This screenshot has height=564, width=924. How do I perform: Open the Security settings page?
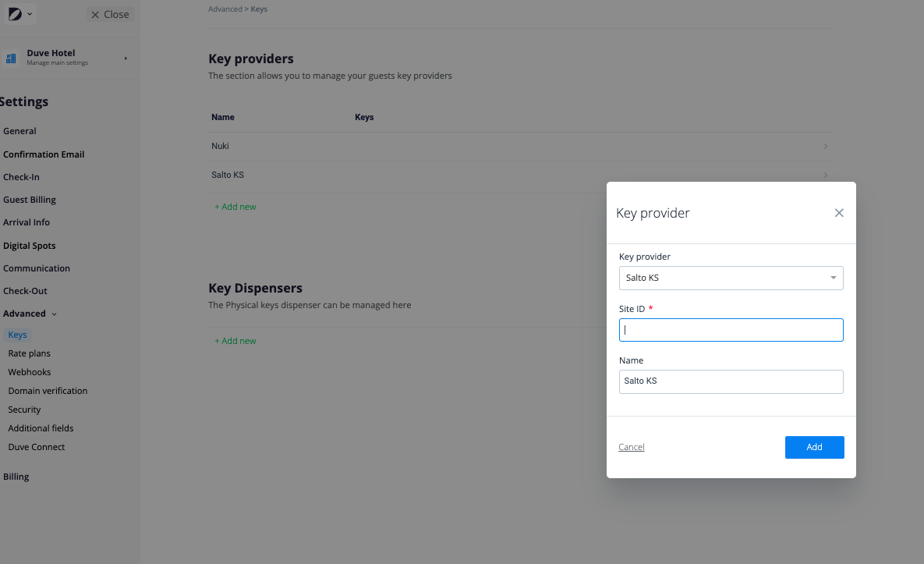click(x=24, y=410)
